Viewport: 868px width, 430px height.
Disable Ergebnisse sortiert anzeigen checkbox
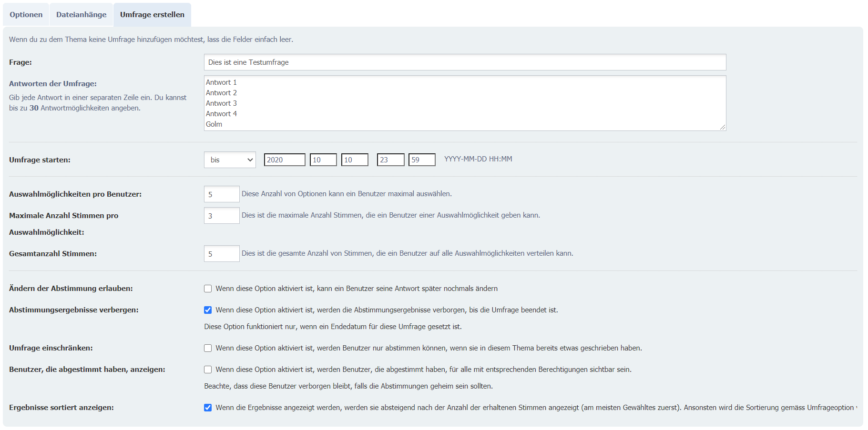click(x=208, y=408)
